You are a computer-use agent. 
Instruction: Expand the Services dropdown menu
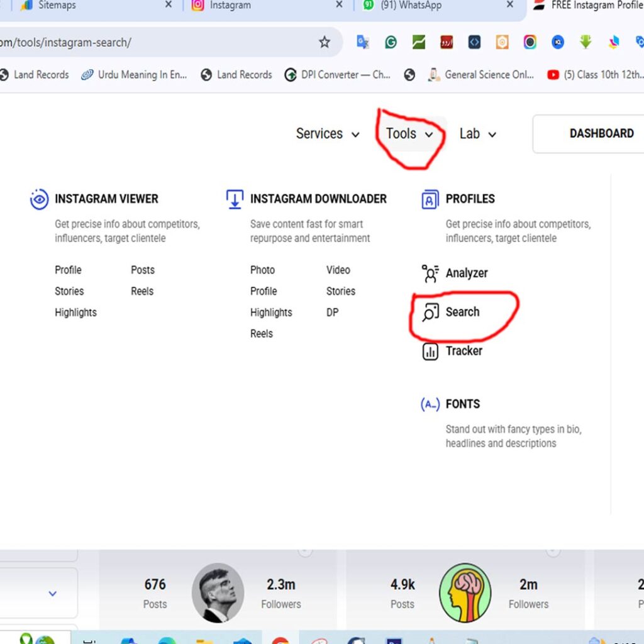tap(328, 134)
